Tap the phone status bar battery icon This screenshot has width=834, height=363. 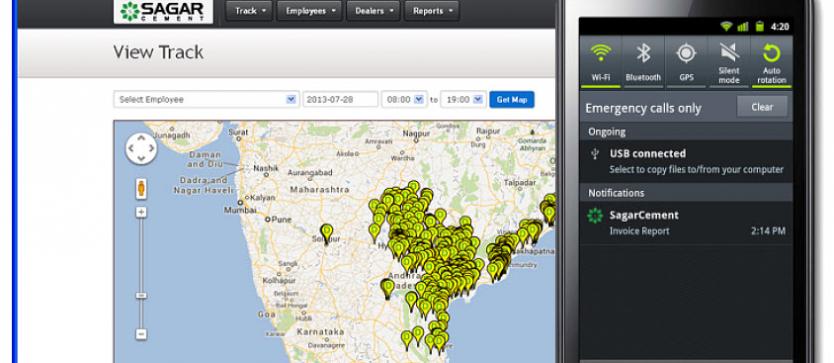pyautogui.click(x=760, y=26)
